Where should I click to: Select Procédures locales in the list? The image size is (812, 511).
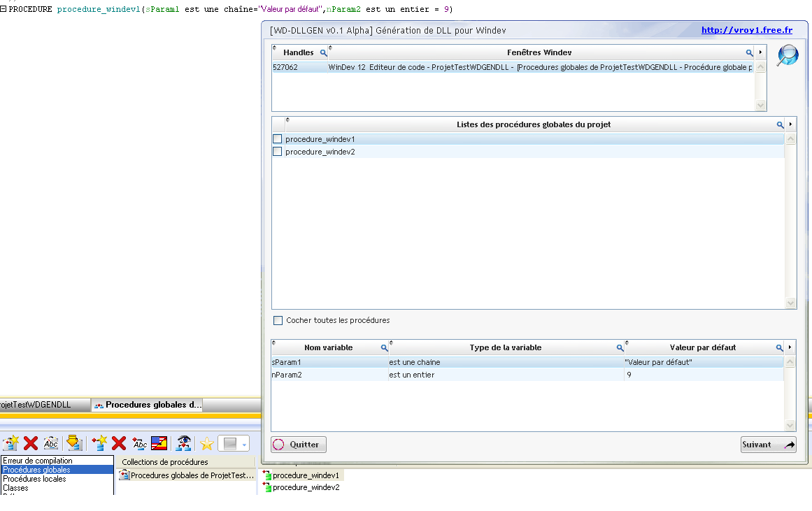coord(35,479)
